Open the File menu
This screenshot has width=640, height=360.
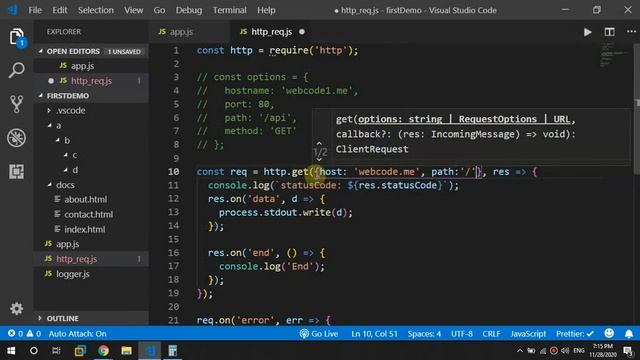(35, 10)
